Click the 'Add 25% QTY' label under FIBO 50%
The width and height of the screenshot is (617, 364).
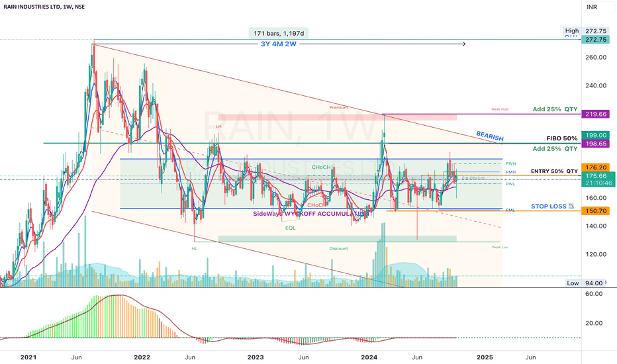(x=555, y=148)
